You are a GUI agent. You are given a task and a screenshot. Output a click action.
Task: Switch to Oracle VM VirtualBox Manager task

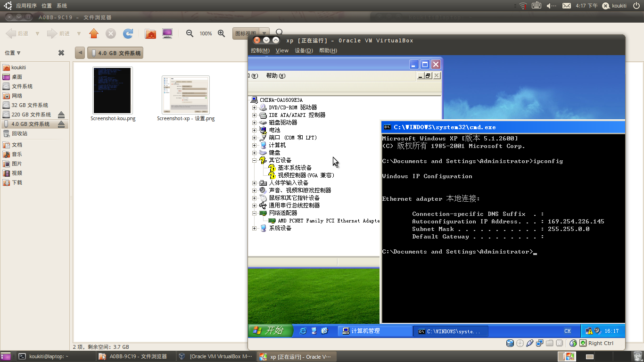[x=215, y=356]
